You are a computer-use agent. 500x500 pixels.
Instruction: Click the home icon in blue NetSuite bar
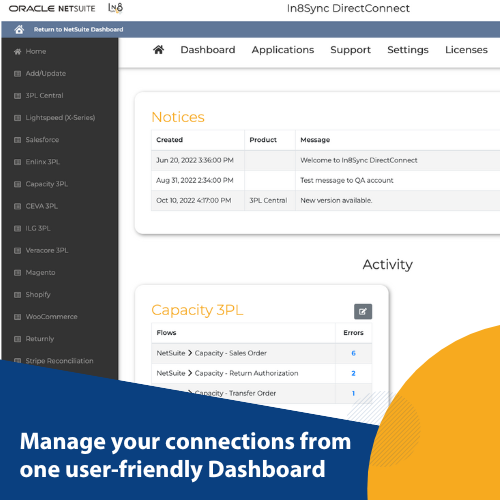[19, 30]
